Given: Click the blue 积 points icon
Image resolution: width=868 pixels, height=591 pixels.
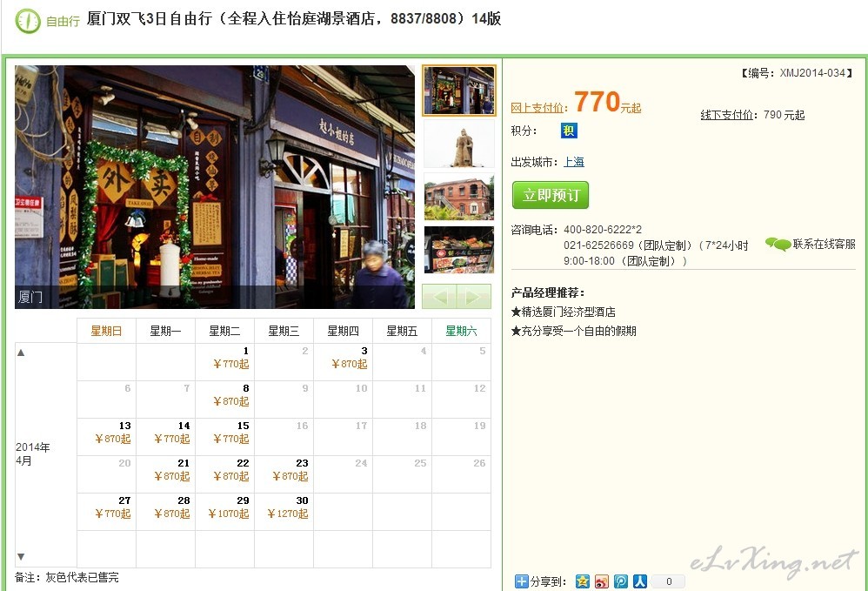Looking at the screenshot, I should coord(569,131).
